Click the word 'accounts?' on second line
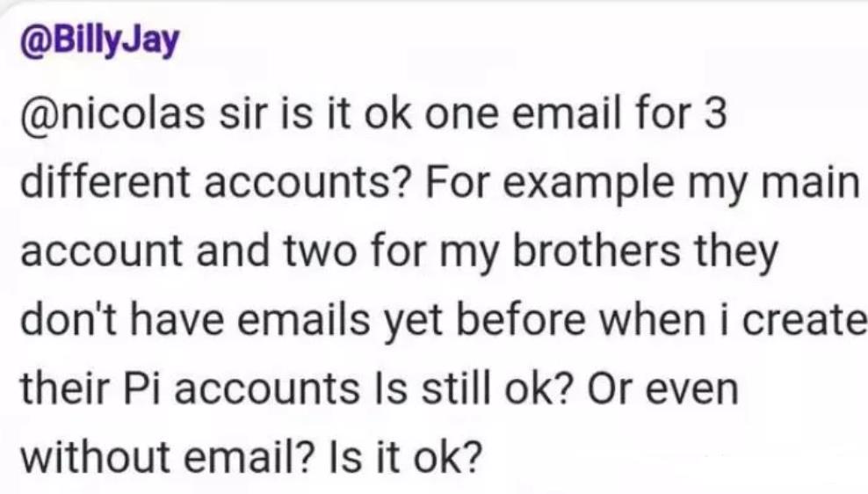868x494 pixels. point(307,184)
